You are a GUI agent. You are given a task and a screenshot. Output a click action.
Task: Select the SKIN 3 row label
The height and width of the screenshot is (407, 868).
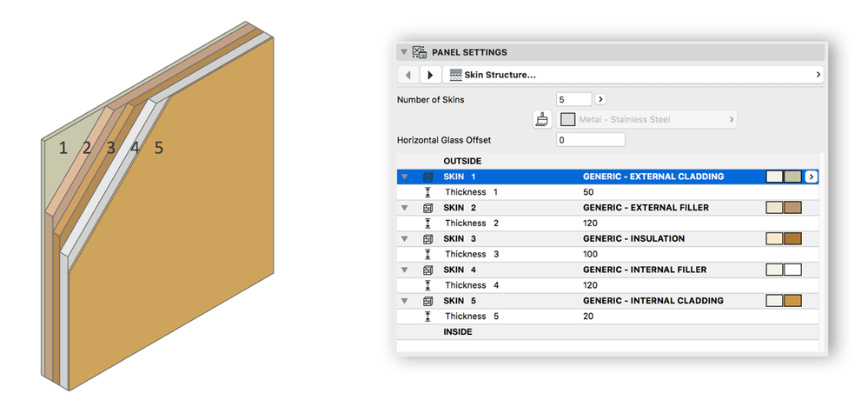pyautogui.click(x=460, y=238)
